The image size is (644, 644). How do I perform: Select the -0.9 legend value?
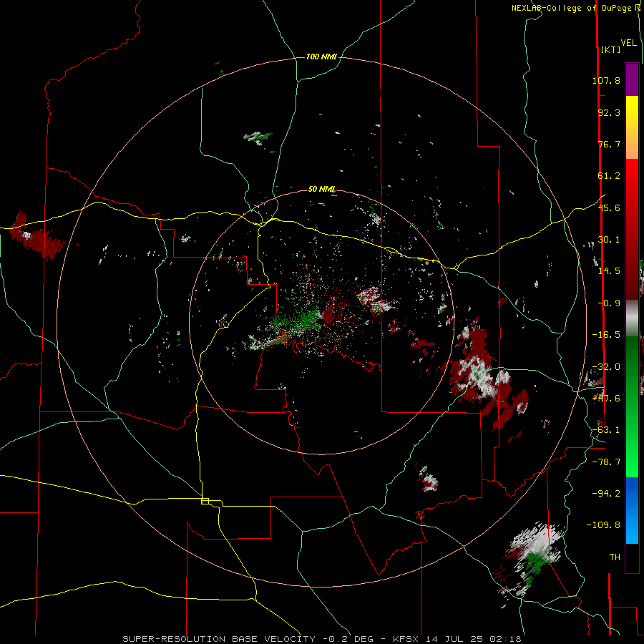[x=609, y=303]
